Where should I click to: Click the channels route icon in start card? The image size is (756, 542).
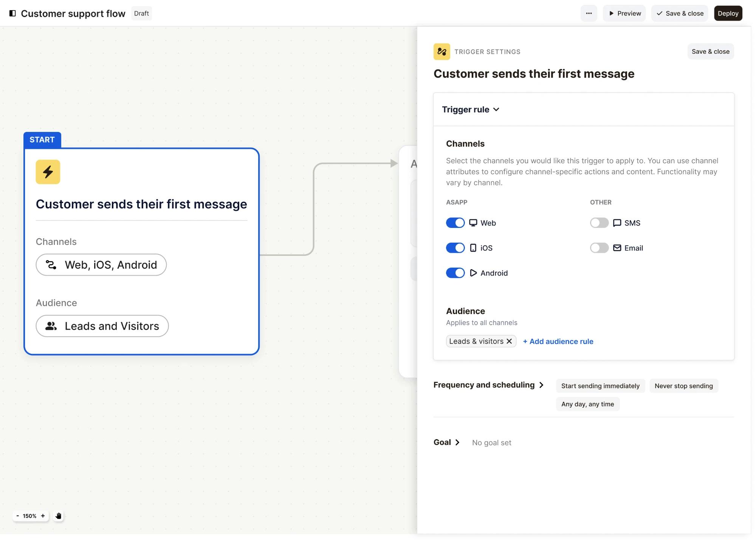click(x=51, y=265)
